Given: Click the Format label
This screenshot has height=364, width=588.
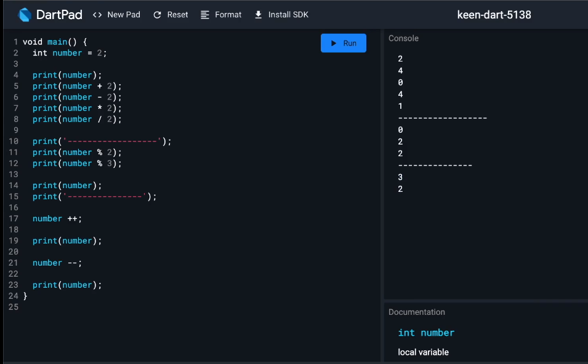Looking at the screenshot, I should coord(228,15).
